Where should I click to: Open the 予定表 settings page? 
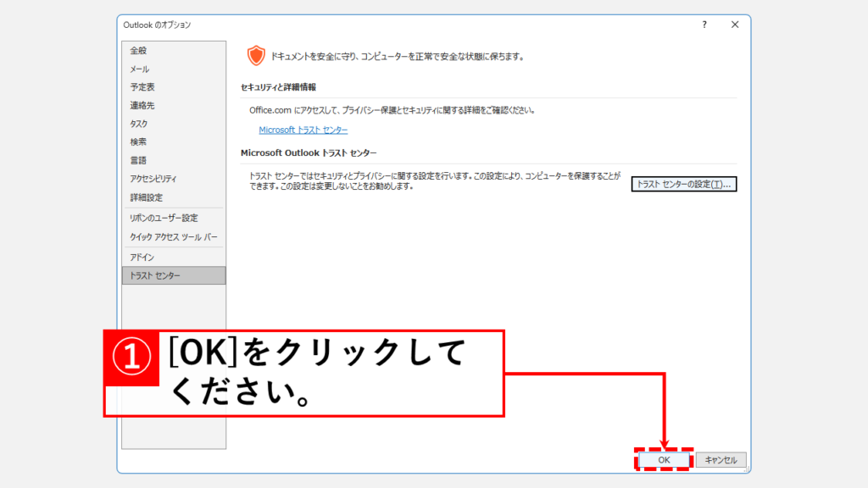pos(173,87)
